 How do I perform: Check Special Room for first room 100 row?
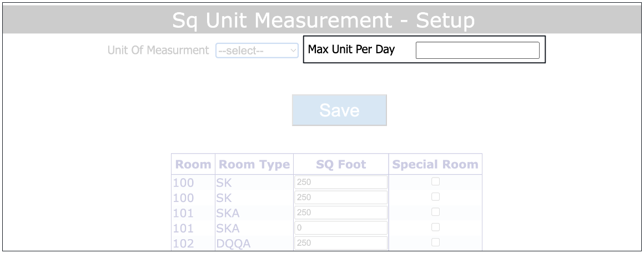pos(436,181)
